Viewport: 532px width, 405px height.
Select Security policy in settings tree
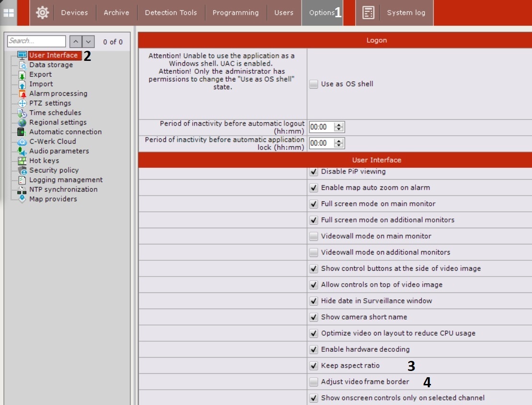54,170
